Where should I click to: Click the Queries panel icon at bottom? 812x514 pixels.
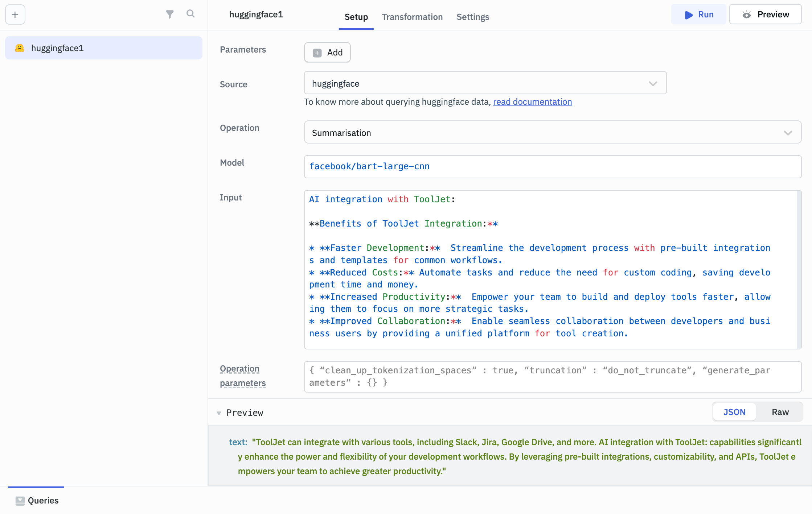tap(20, 501)
